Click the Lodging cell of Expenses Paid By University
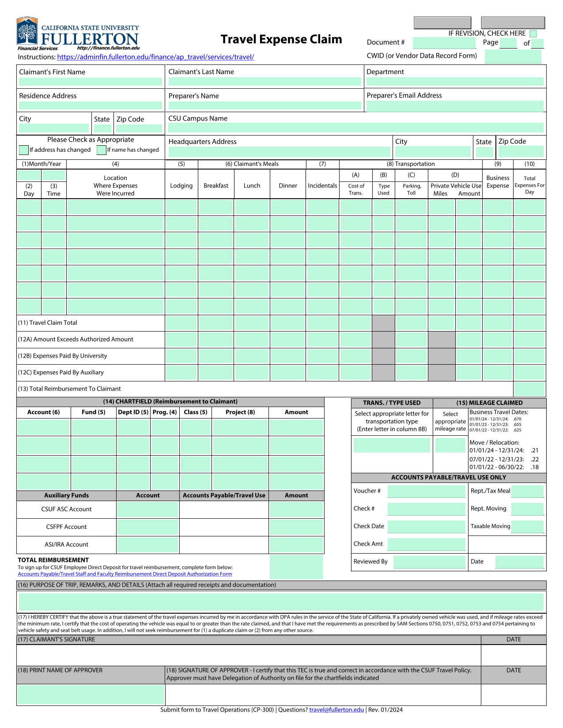The height and width of the screenshot is (728, 563). (x=181, y=356)
